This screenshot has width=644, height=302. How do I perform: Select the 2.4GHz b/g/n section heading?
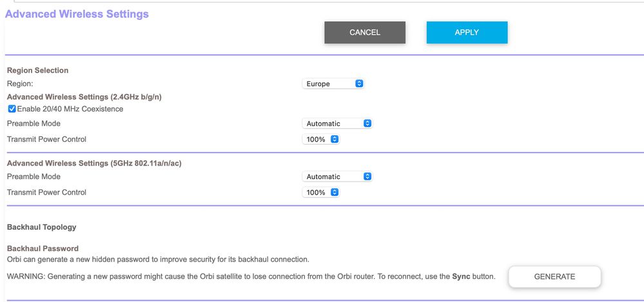click(84, 97)
